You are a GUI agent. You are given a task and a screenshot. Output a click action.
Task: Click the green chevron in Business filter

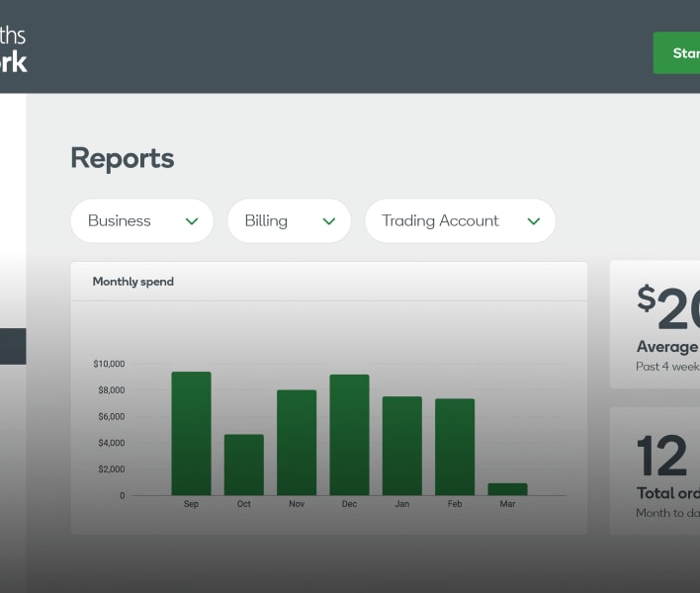point(192,221)
